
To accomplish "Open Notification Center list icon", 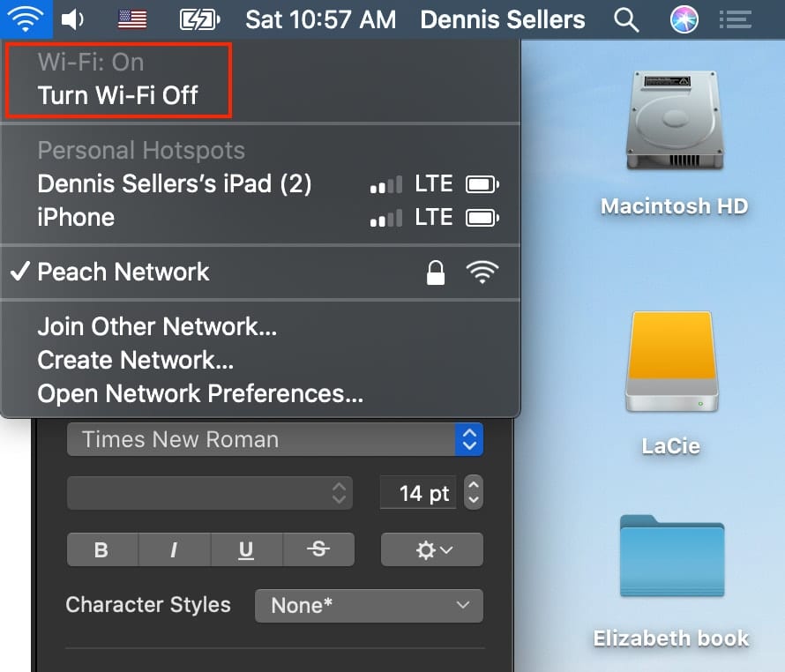I will (x=735, y=19).
